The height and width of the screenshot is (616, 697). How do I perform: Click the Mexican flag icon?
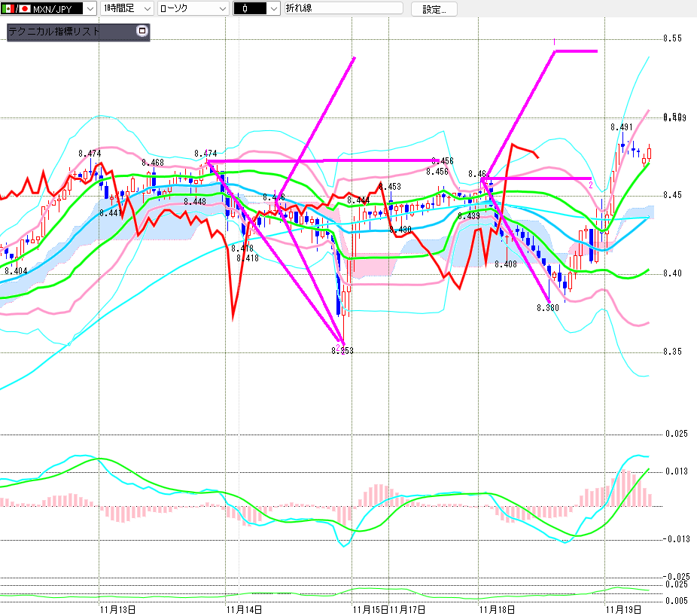point(9,9)
